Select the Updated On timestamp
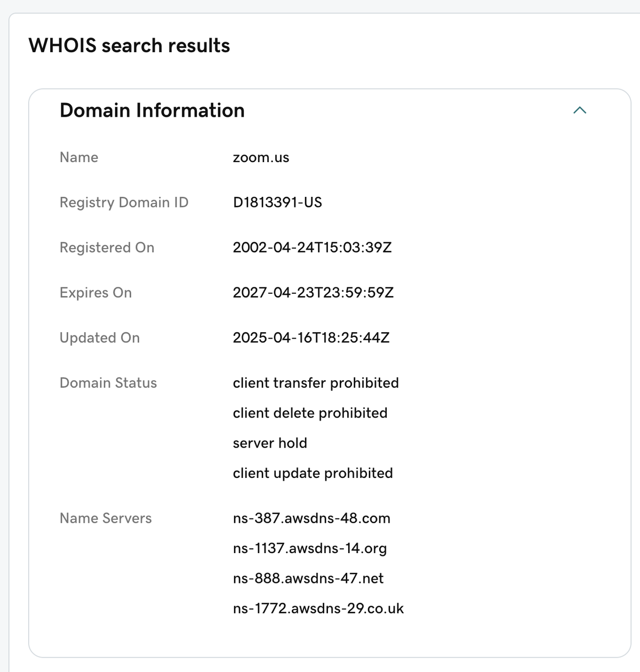 tap(312, 338)
